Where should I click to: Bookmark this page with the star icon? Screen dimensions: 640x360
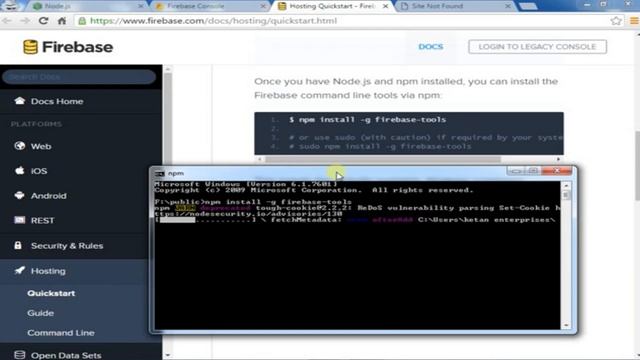coord(616,21)
